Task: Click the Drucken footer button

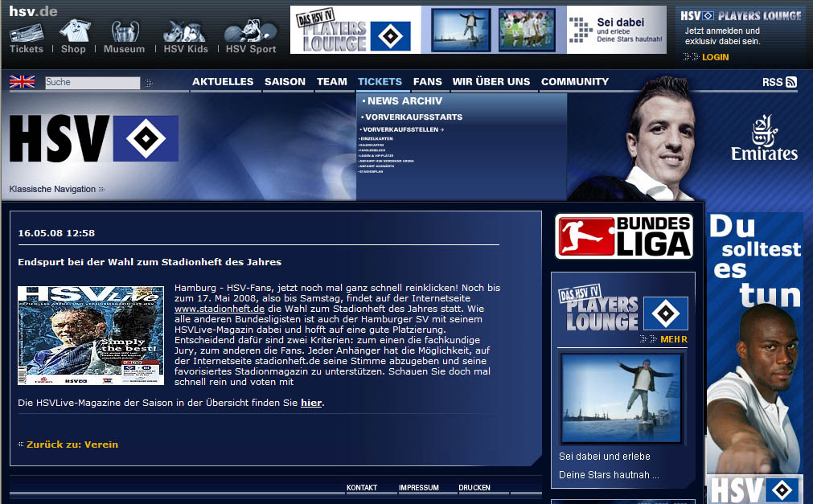Action: (x=474, y=488)
